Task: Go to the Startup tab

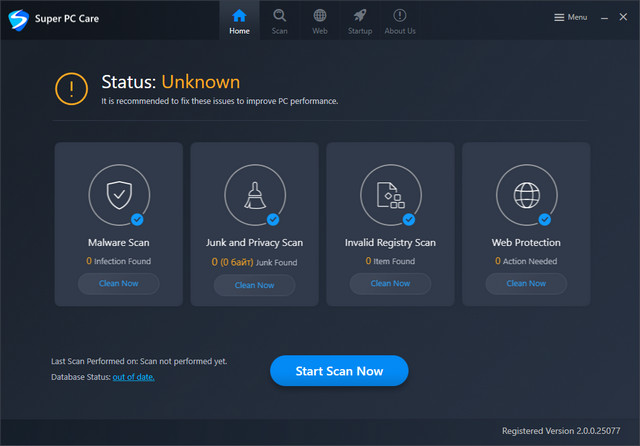Action: pos(360,20)
